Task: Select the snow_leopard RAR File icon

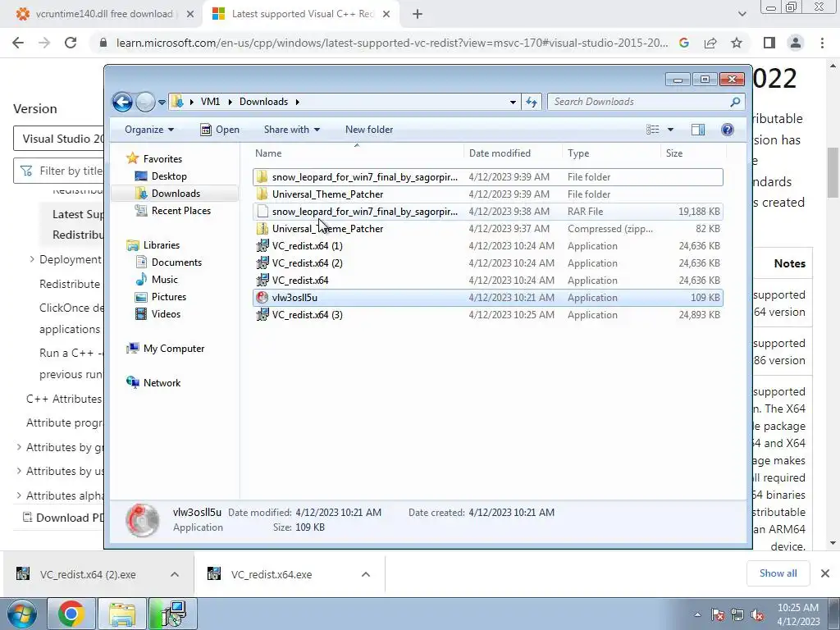Action: [x=262, y=211]
